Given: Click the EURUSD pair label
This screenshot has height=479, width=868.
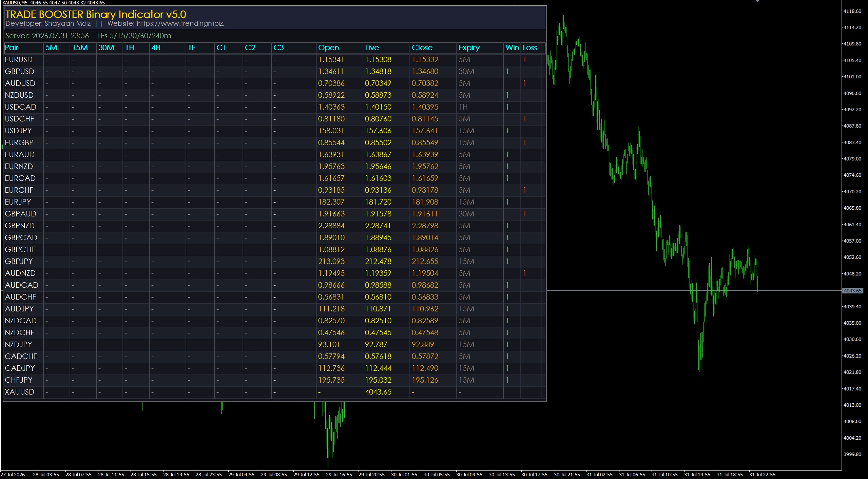Looking at the screenshot, I should pos(19,59).
